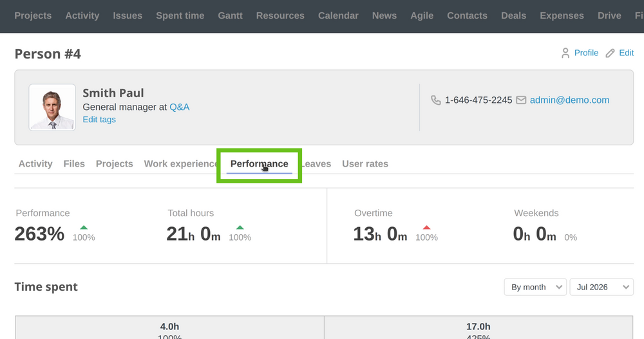Open the Agile menu item
This screenshot has width=644, height=339.
(422, 15)
